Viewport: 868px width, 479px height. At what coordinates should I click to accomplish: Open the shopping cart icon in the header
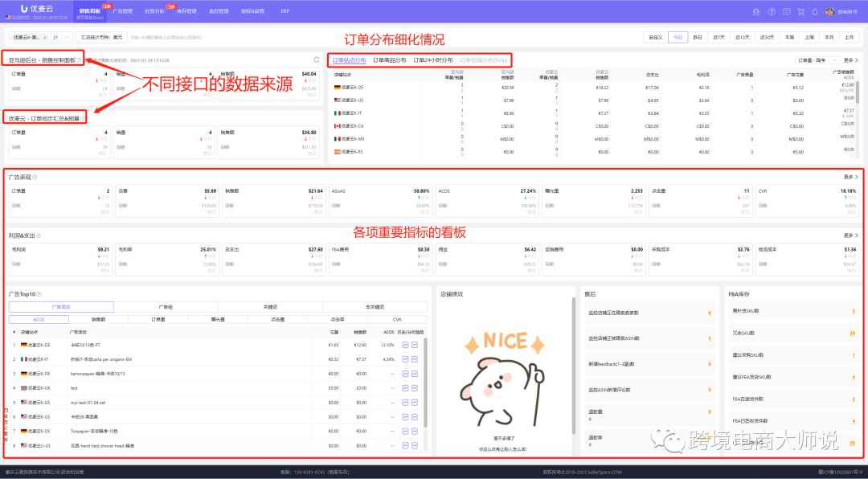click(x=800, y=11)
